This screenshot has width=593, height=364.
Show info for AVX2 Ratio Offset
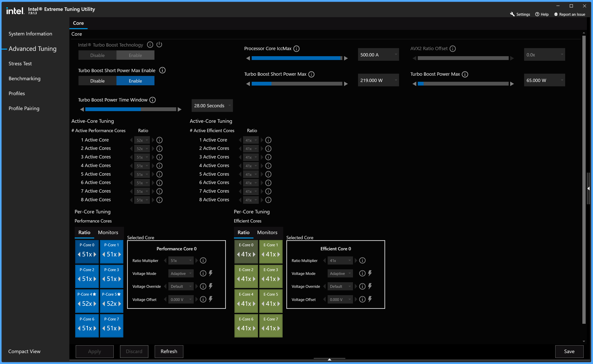point(453,49)
